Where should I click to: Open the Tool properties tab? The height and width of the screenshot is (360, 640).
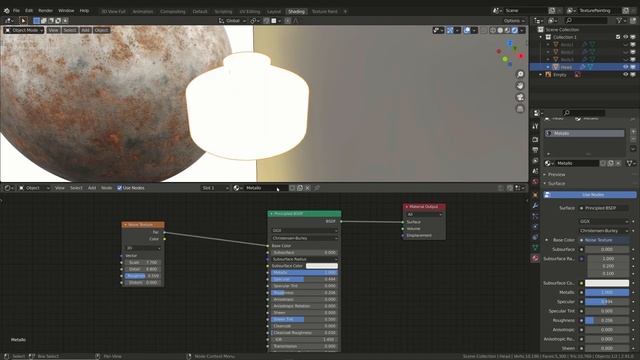click(535, 127)
